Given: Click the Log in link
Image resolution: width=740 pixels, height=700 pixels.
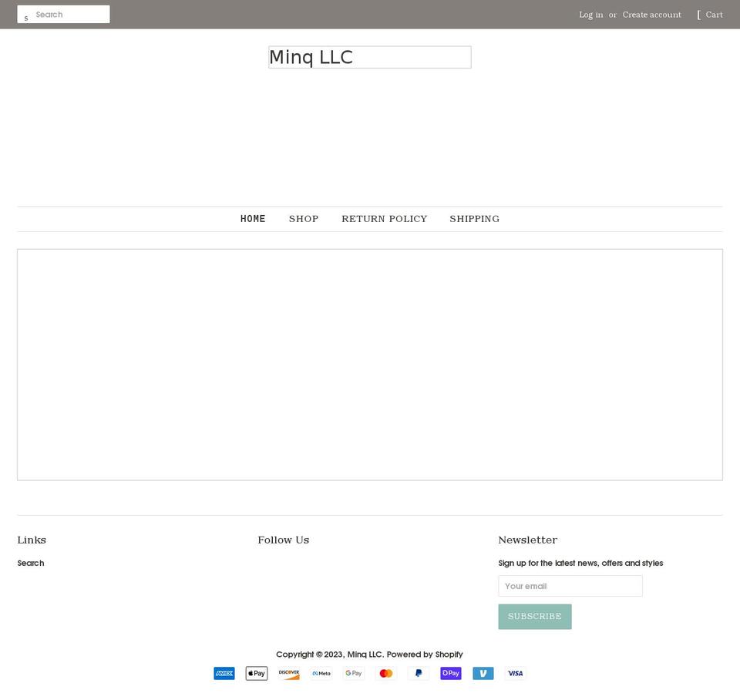Looking at the screenshot, I should coord(591,15).
